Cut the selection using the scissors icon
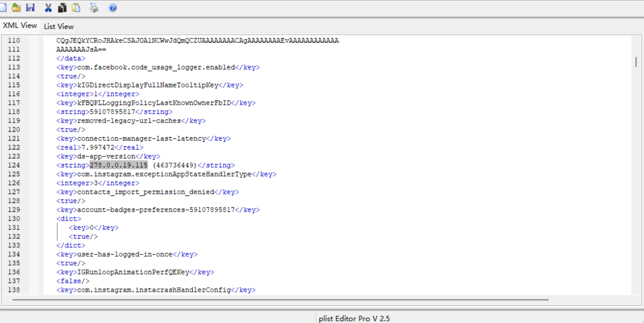644x323 pixels. click(48, 8)
